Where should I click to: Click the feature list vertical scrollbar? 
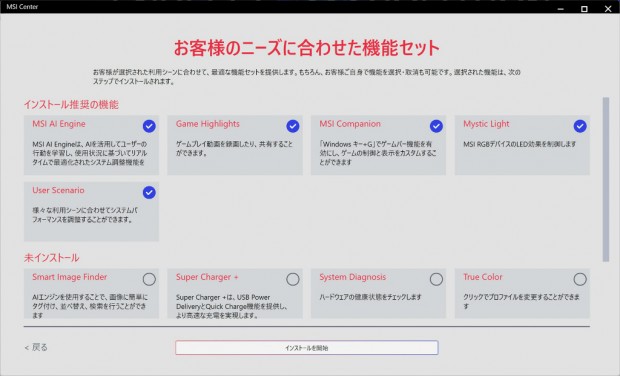coord(606,179)
